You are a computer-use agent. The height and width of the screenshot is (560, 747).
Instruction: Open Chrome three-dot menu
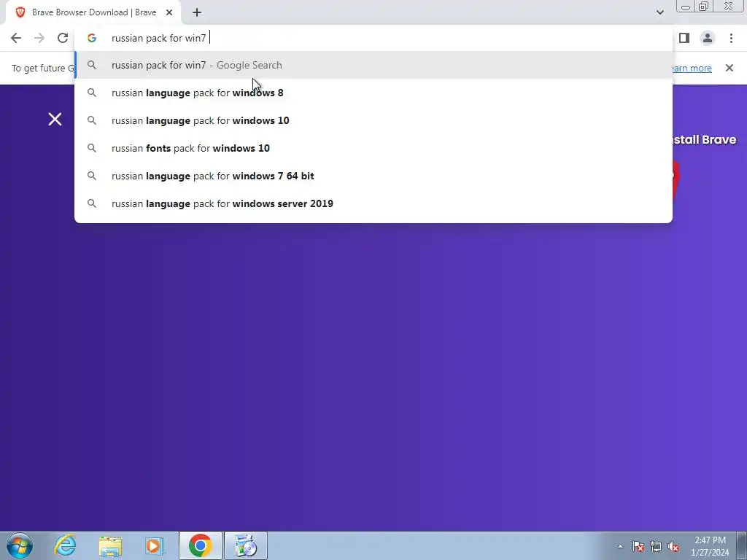tap(731, 38)
